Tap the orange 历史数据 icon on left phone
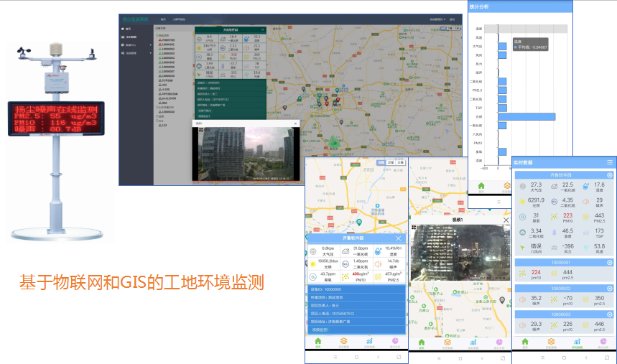 (x=343, y=342)
